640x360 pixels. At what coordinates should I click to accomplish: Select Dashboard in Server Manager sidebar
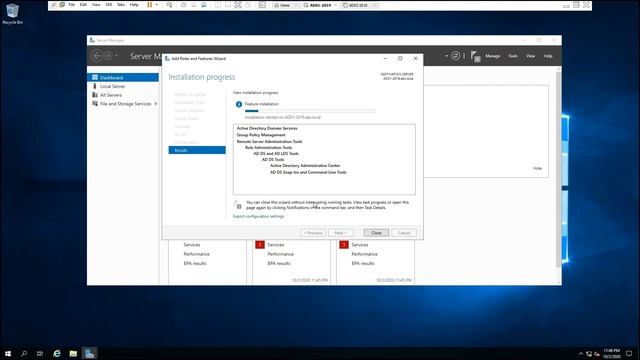click(x=123, y=78)
